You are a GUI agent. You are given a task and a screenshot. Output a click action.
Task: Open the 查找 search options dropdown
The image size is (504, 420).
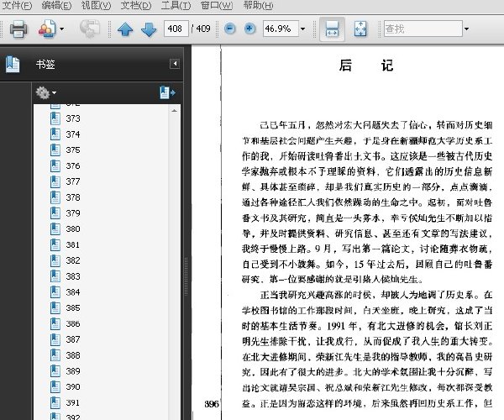click(466, 29)
